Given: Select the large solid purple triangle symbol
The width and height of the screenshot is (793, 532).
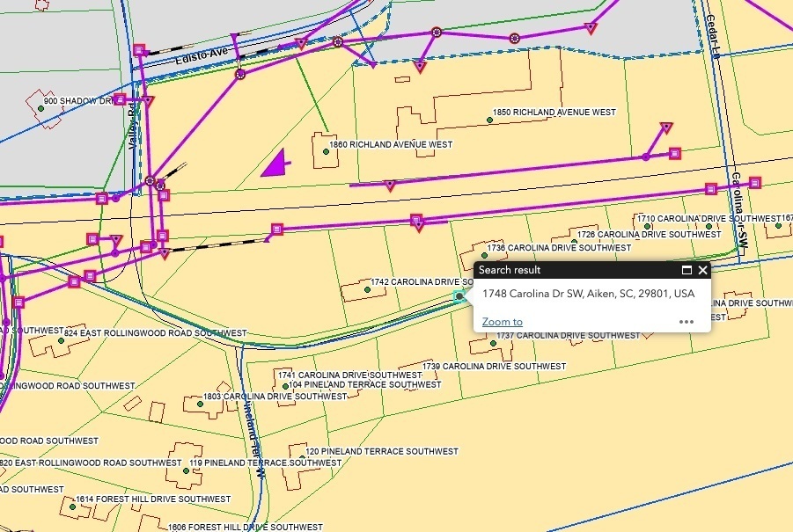Looking at the screenshot, I should click(275, 164).
